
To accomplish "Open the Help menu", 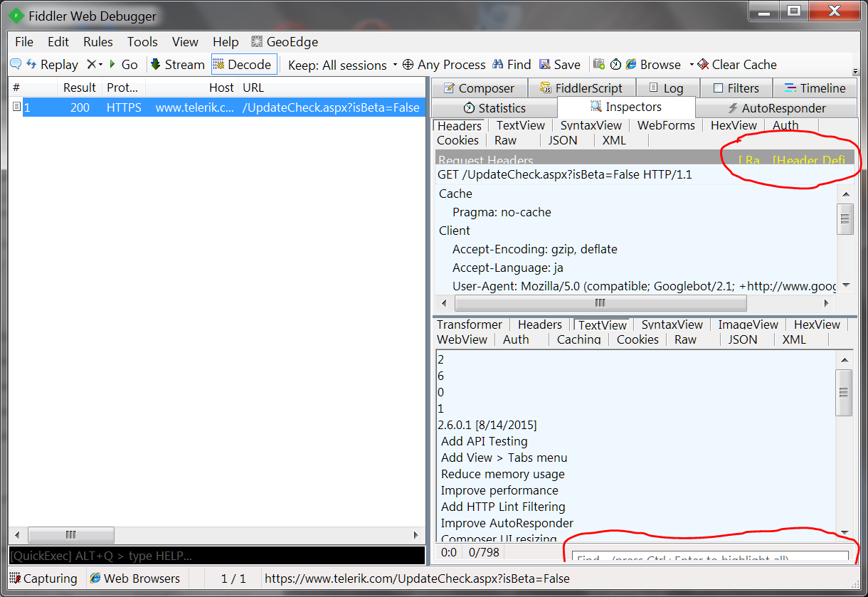I will (226, 42).
